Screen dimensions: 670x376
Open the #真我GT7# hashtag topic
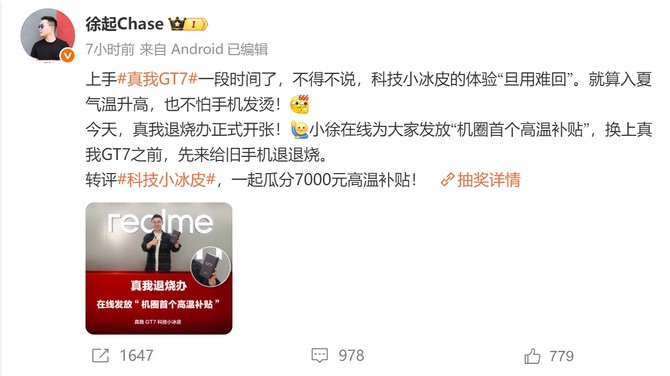point(157,79)
